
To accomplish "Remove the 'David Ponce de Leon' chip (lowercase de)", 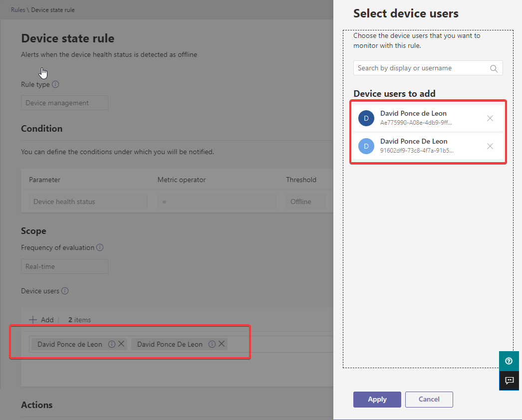I will 121,344.
